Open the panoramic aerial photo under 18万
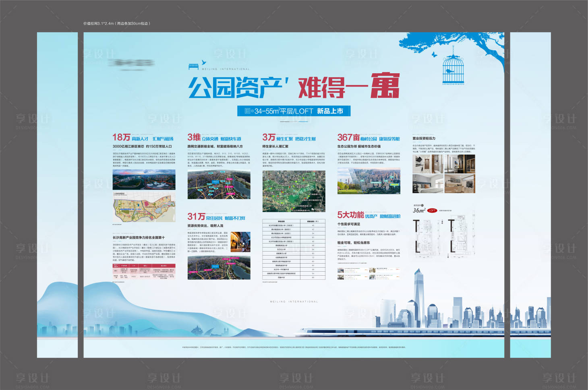 pyautogui.click(x=144, y=180)
